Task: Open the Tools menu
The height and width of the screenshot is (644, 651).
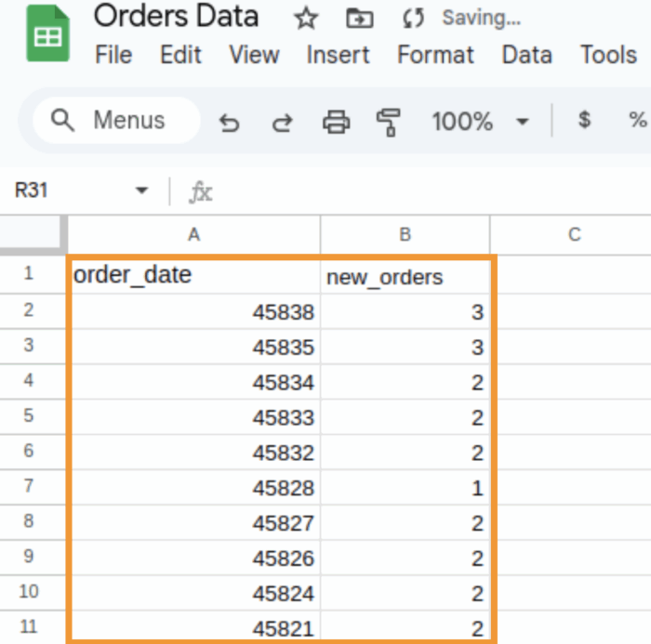Action: pos(608,55)
